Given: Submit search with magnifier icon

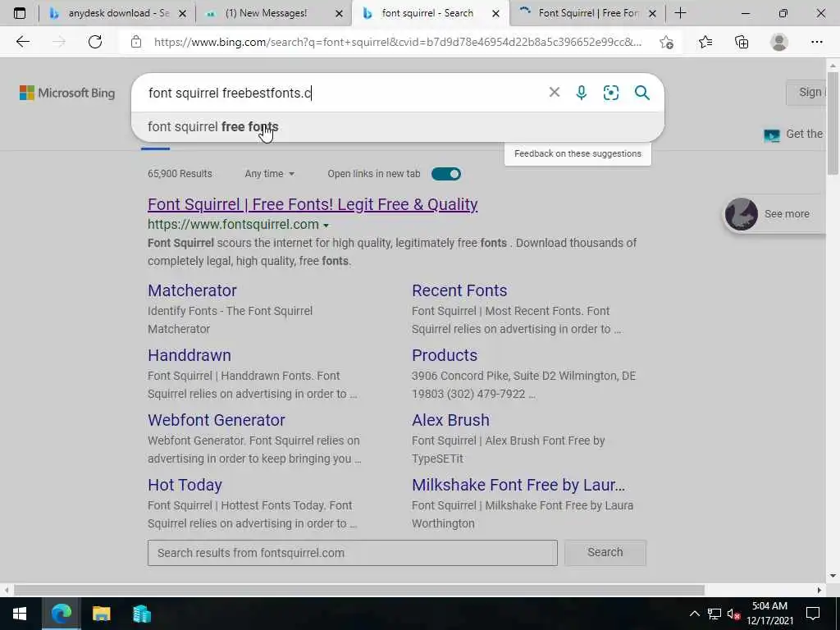Looking at the screenshot, I should [641, 93].
